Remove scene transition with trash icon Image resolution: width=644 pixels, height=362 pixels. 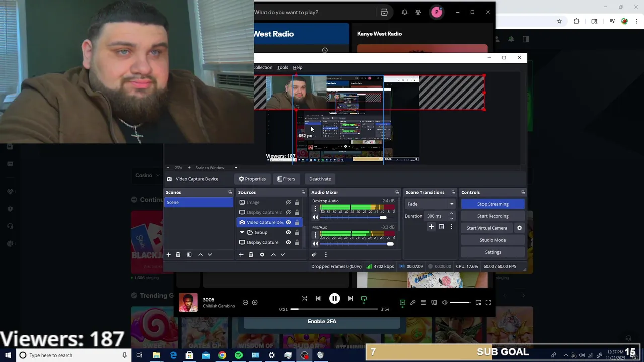tap(441, 227)
